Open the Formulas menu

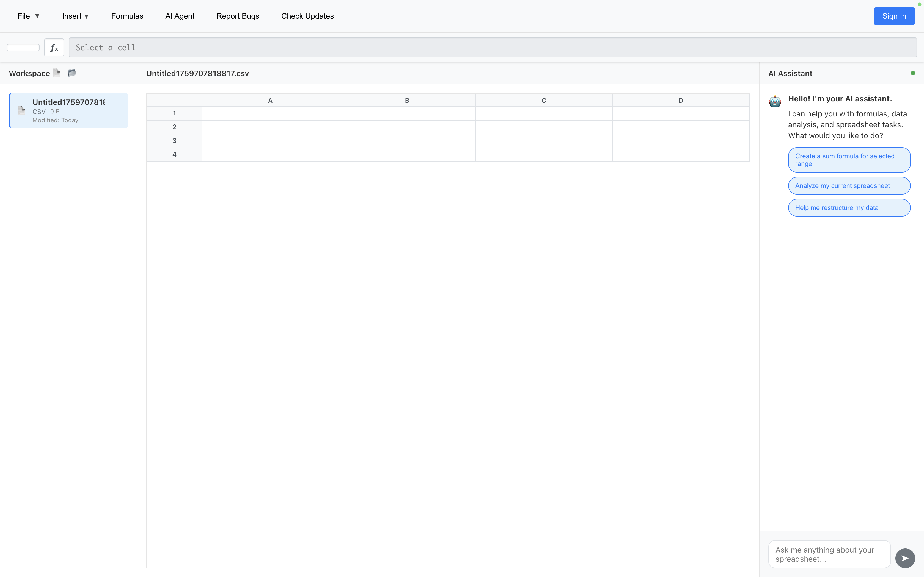pos(127,16)
